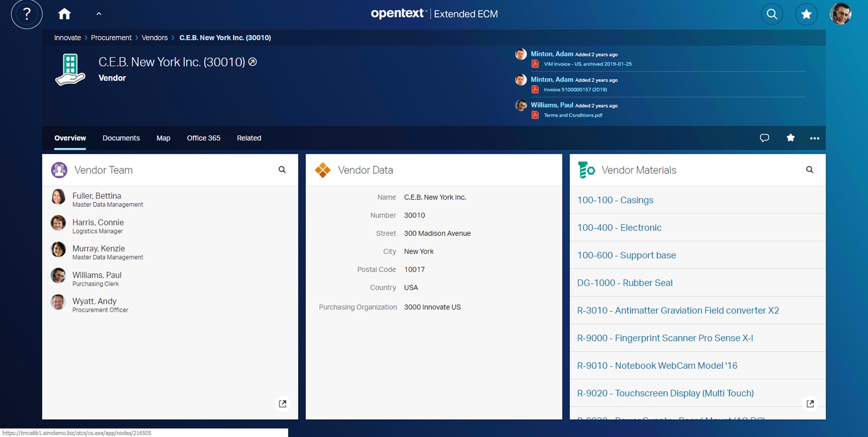868x437 pixels.
Task: Open 100-400 - Electronic material
Action: [619, 227]
